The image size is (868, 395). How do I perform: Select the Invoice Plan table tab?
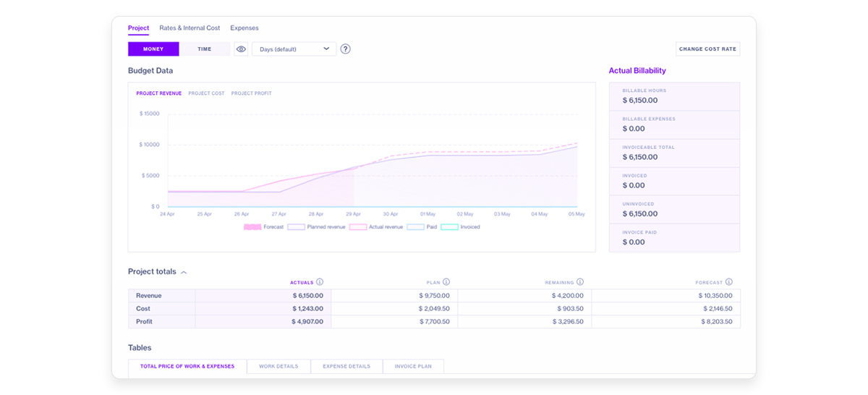[413, 366]
